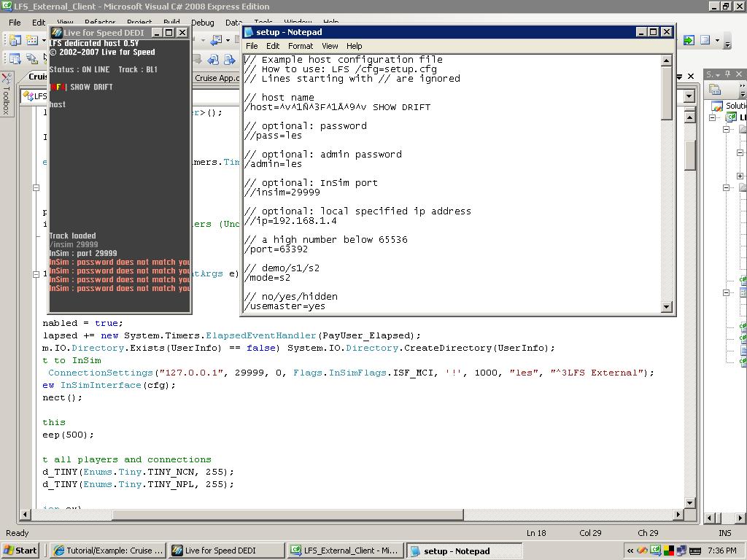Screen dimensions: 747x560
Task: Switch to Live for Speed DEDI taskbar button
Action: tap(227, 551)
